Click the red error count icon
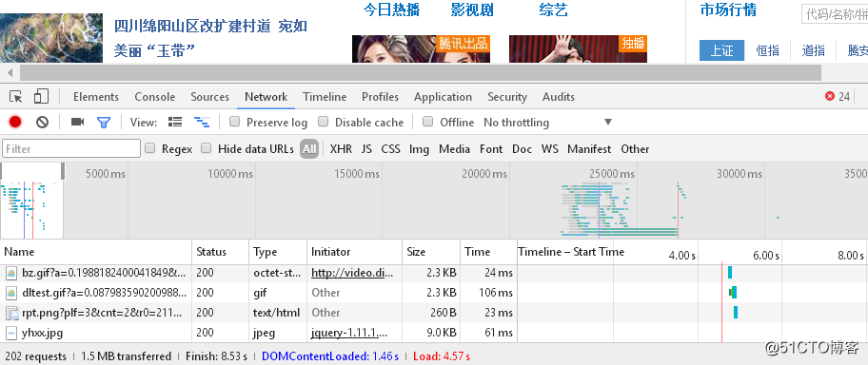The width and height of the screenshot is (868, 365). (830, 96)
